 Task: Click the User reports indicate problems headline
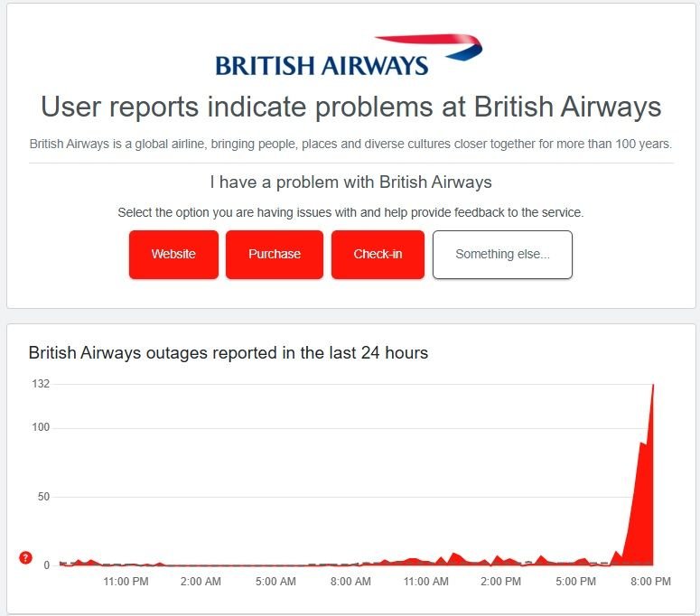tap(350, 107)
